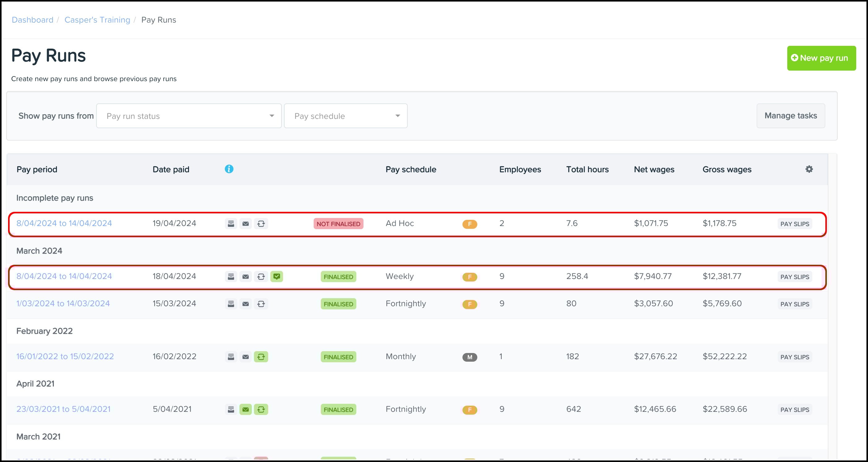Click the NOT FINALISED status badge
The height and width of the screenshot is (462, 868).
pos(338,223)
